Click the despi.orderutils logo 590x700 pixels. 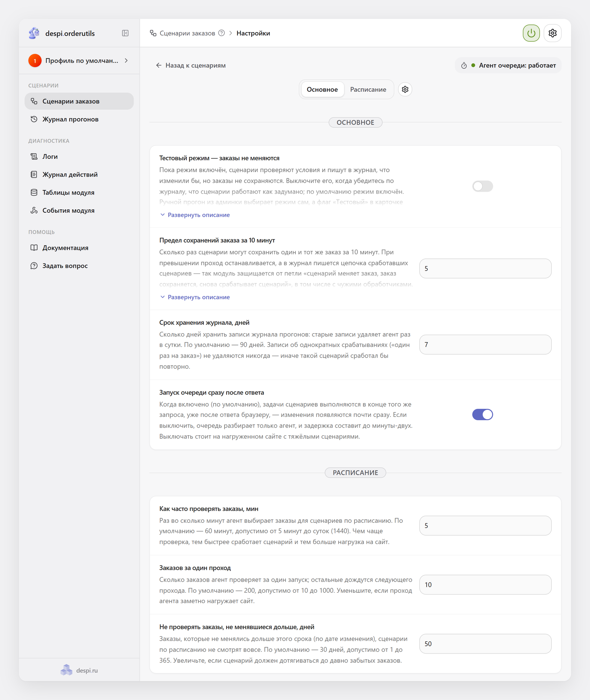pos(34,33)
